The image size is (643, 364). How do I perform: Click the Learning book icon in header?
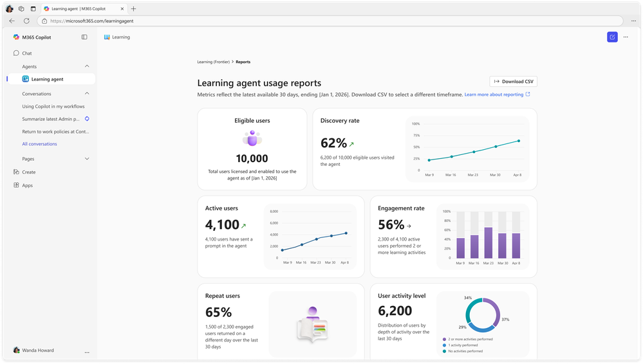[107, 37]
